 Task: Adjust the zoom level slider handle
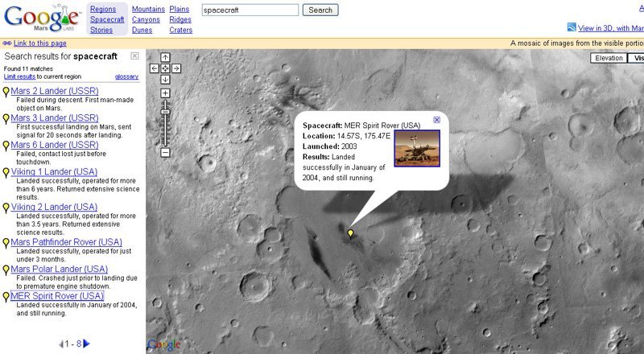tap(165, 112)
